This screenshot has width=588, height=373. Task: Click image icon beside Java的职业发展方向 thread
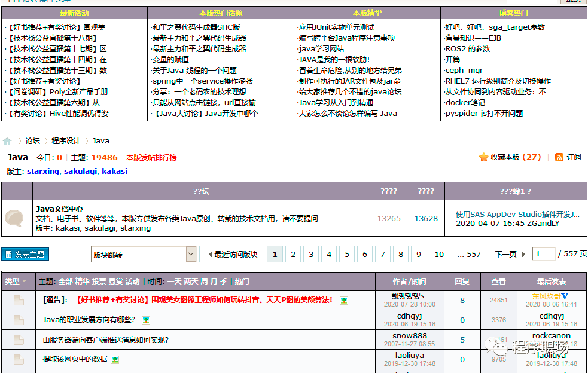pos(146,320)
